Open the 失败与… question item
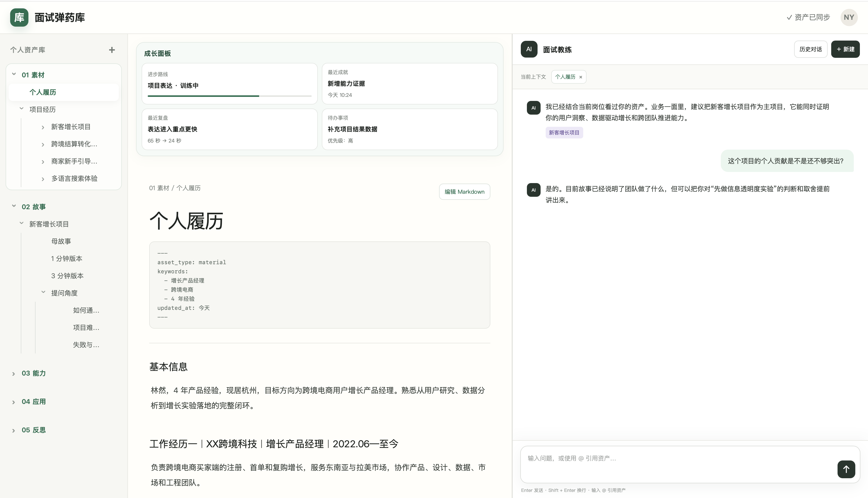The width and height of the screenshot is (868, 498). [86, 345]
